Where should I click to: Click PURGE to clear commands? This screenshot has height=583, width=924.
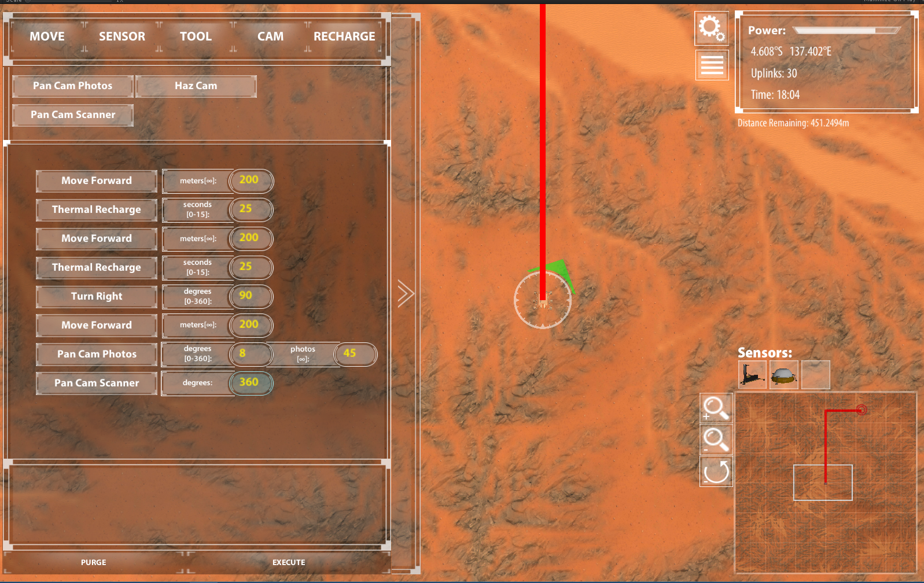94,562
